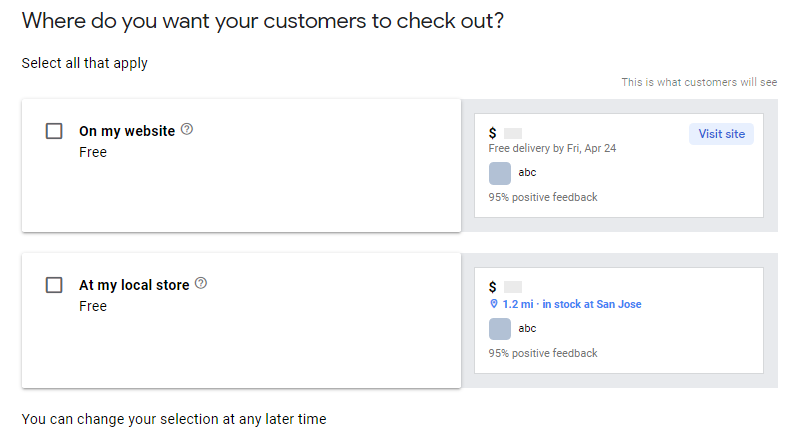Select the At my local store label
The width and height of the screenshot is (796, 437).
click(134, 285)
